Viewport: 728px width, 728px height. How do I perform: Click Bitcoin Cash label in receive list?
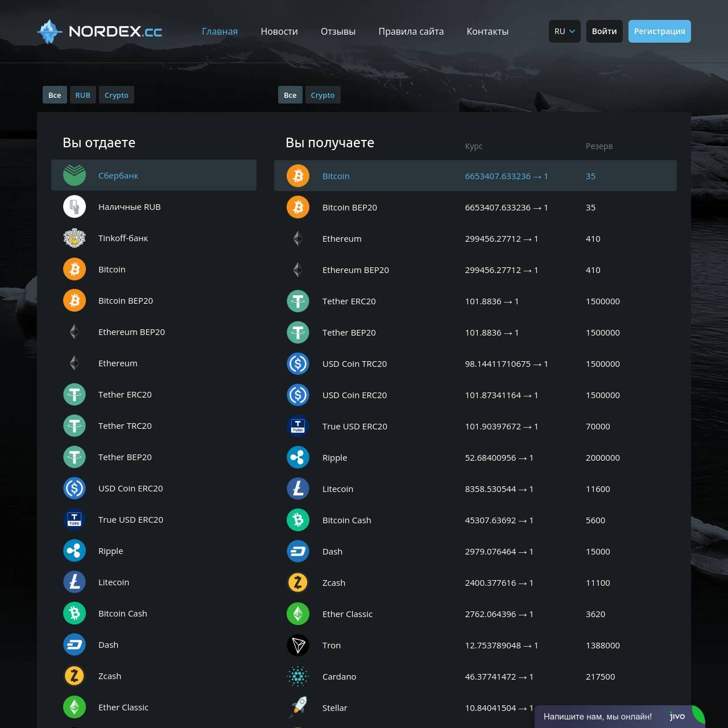[x=347, y=520]
